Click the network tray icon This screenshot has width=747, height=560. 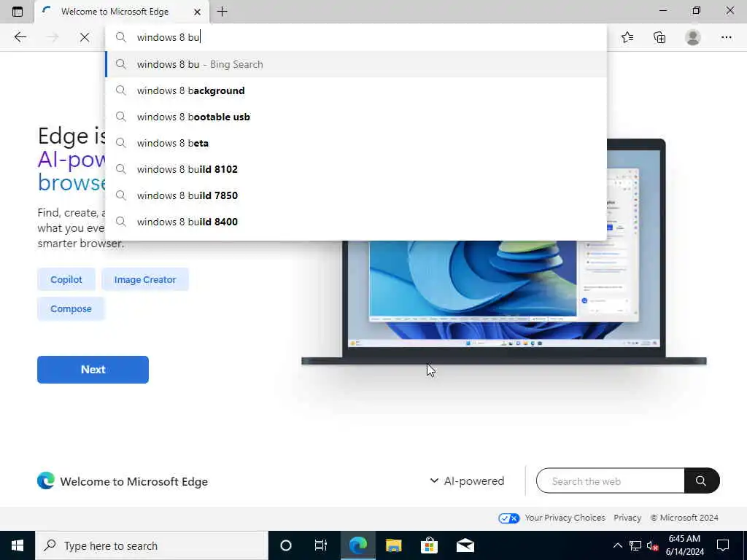(635, 545)
